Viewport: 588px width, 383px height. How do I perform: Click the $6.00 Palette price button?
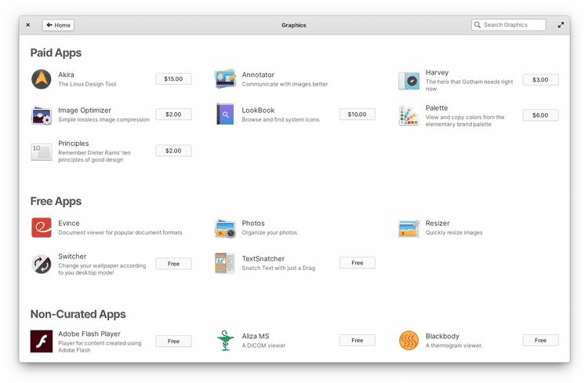point(540,115)
